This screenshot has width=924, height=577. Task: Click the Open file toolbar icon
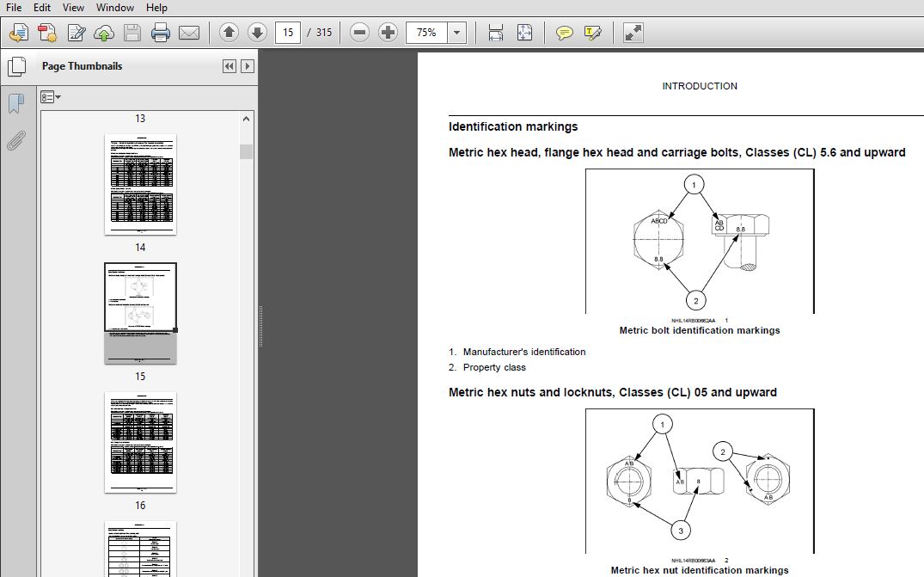coord(19,33)
